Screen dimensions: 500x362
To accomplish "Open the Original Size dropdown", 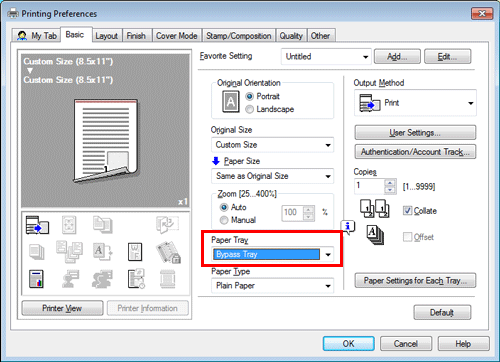I will point(272,145).
